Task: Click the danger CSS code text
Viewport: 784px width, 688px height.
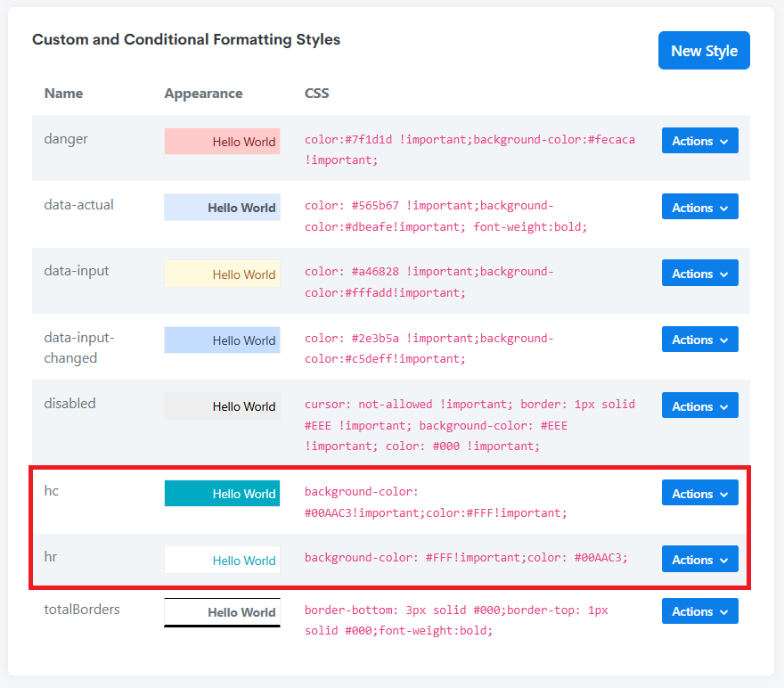Action: [470, 150]
